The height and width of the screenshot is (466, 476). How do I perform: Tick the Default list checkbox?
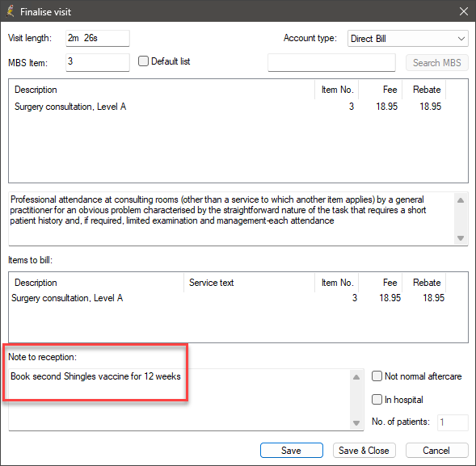point(143,61)
